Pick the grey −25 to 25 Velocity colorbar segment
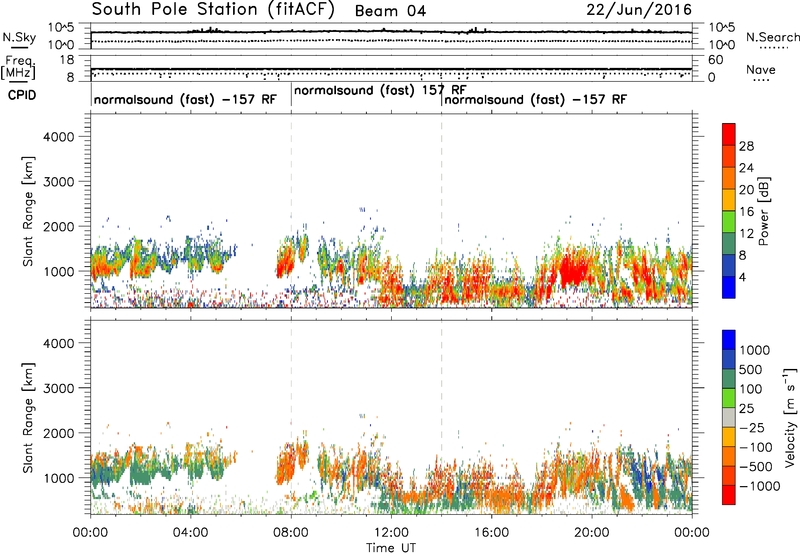Viewport: 800px width, 554px height. pyautogui.click(x=729, y=417)
